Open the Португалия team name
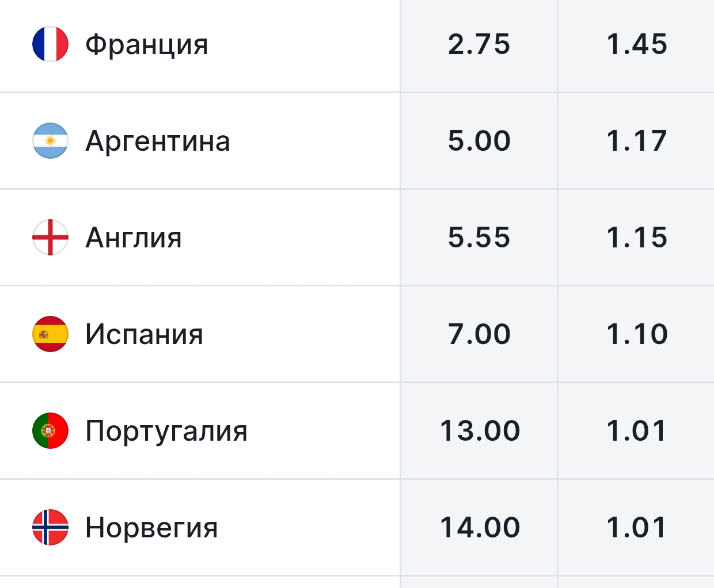 point(166,432)
